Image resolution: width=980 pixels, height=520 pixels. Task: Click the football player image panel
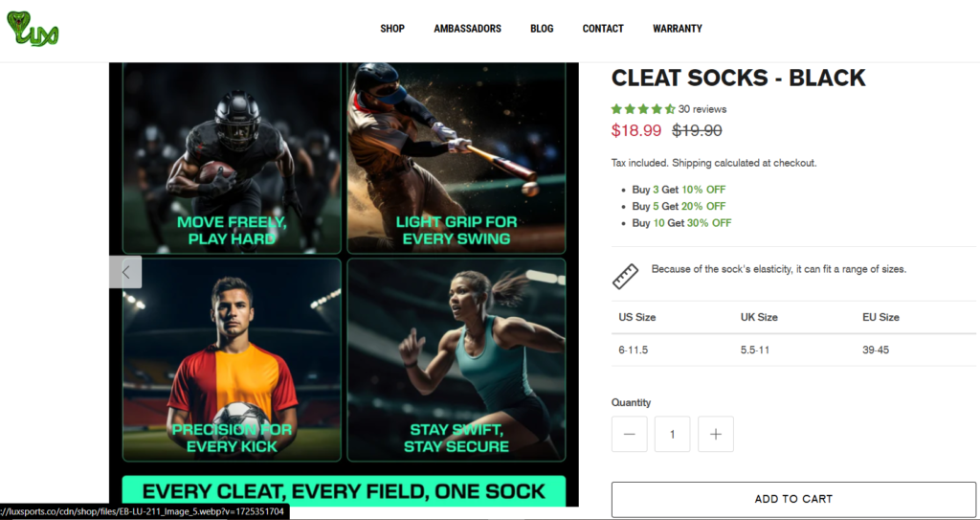tap(232, 158)
